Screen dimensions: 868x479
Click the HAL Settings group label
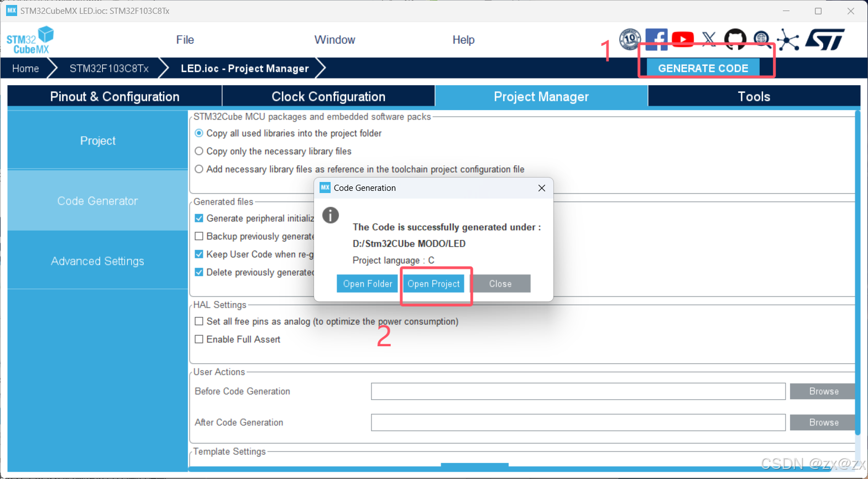pos(219,305)
